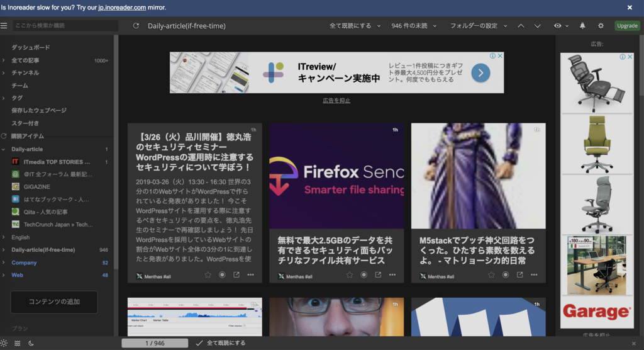Click the refresh feed icon
This screenshot has height=350, width=644.
(136, 26)
